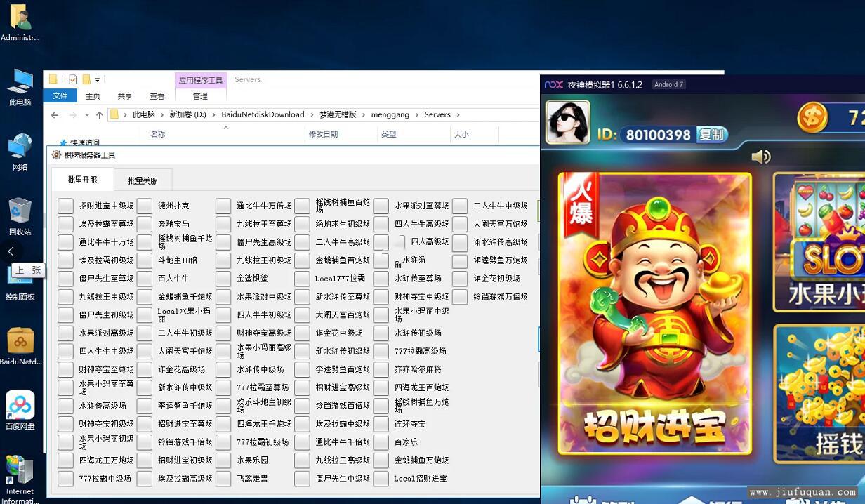The width and height of the screenshot is (865, 504).
Task: Check the 招财进宝中级场 checkbox
Action: point(65,206)
